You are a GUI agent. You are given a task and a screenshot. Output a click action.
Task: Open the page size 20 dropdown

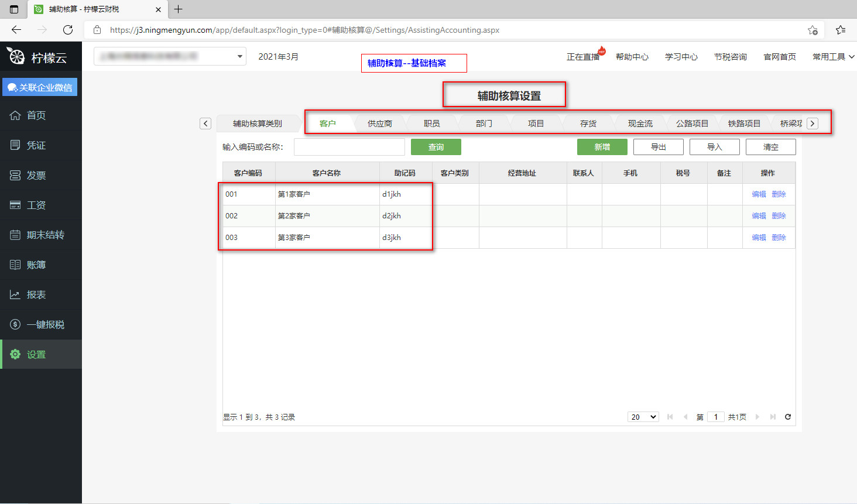tap(643, 417)
